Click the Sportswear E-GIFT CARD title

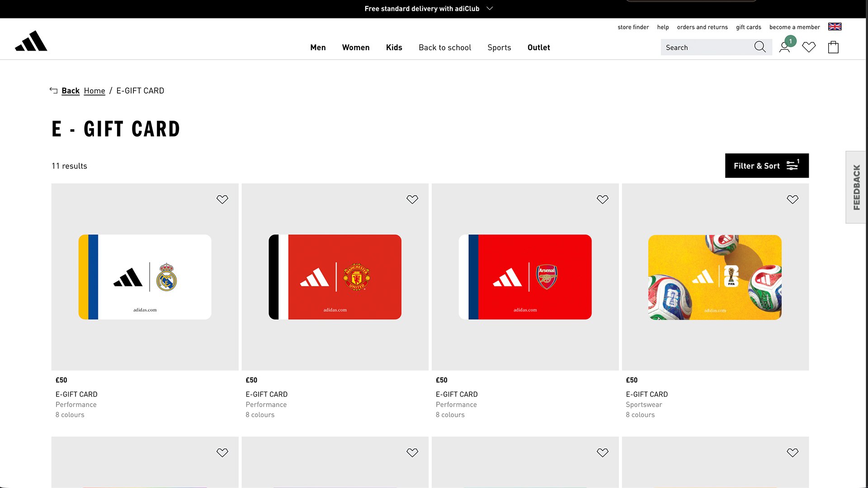click(646, 394)
